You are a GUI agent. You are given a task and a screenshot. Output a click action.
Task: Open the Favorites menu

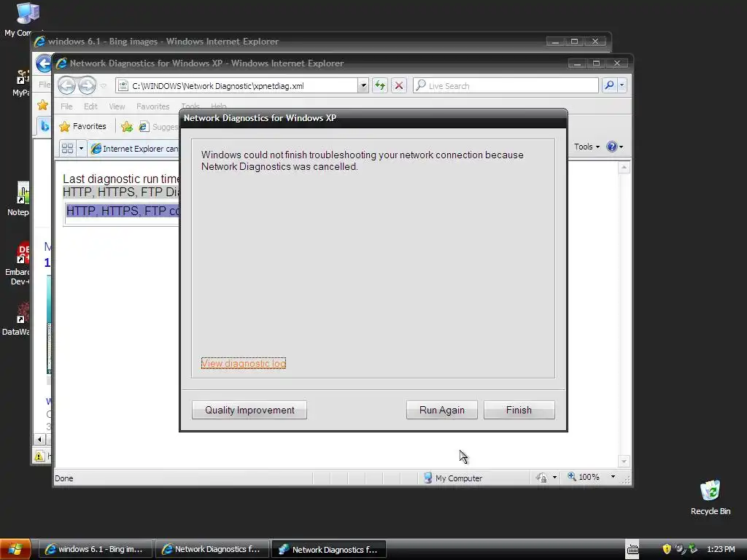point(152,106)
